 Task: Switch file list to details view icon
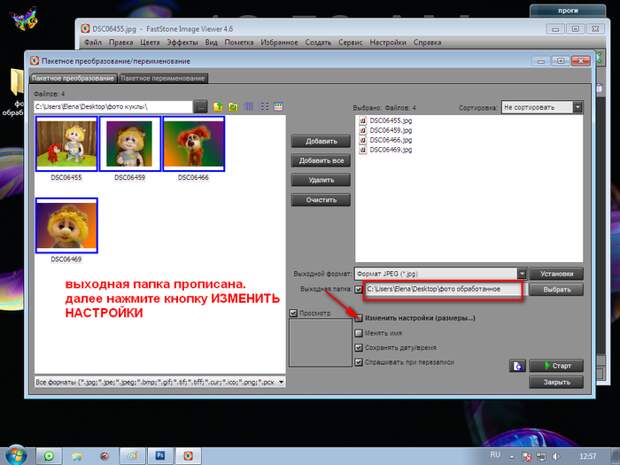249,107
